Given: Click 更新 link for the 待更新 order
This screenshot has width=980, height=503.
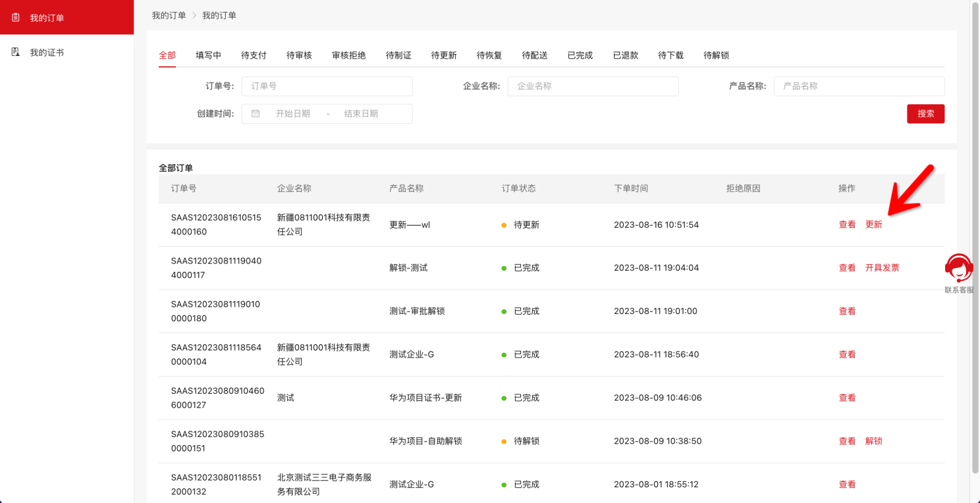Looking at the screenshot, I should [873, 225].
